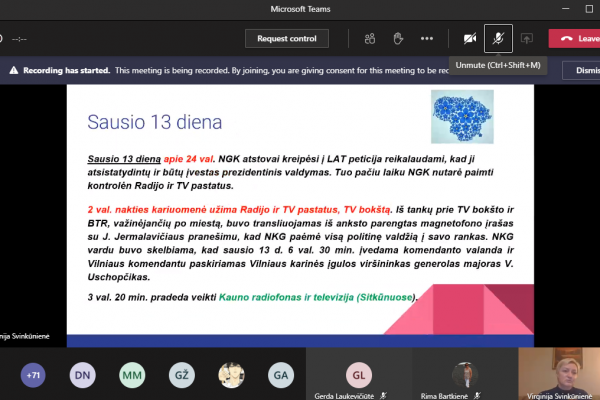The width and height of the screenshot is (600, 400).
Task: Click Gerda Laukevičiūtė muted mic icon
Action: click(x=383, y=396)
